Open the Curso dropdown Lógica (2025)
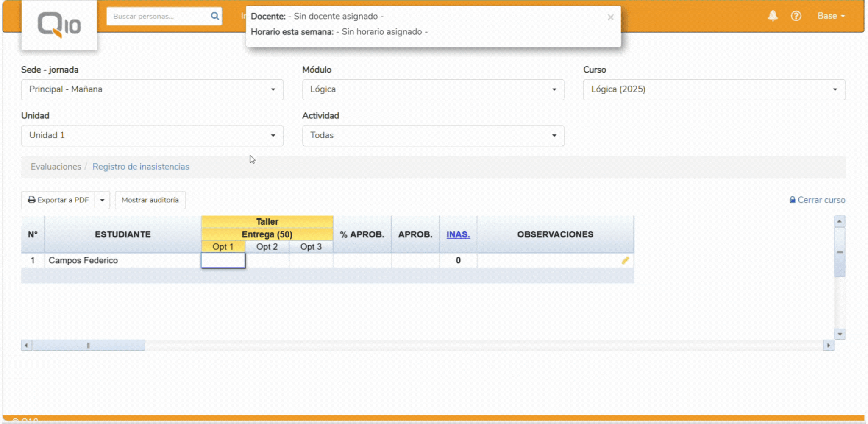 [x=714, y=89]
